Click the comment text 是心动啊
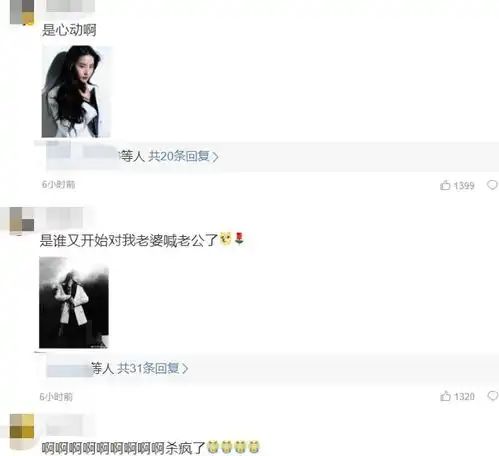 pos(69,30)
